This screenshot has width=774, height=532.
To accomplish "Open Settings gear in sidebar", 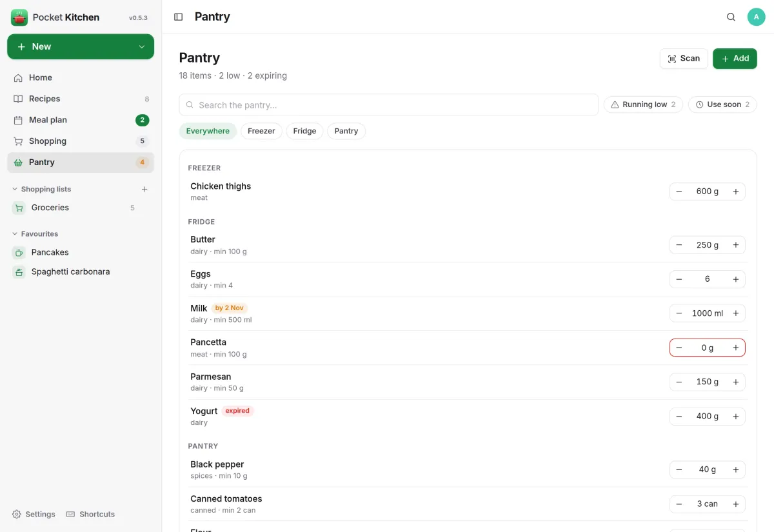I will coord(34,514).
